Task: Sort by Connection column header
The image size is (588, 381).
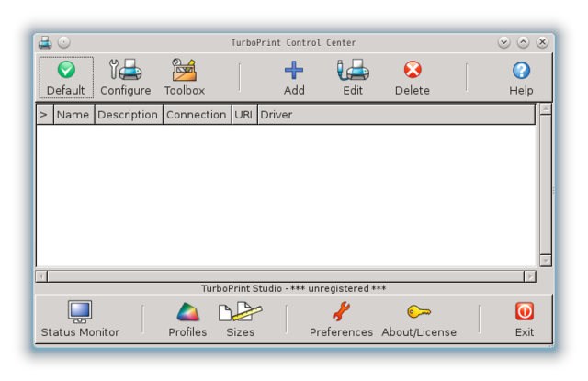Action: [x=197, y=115]
